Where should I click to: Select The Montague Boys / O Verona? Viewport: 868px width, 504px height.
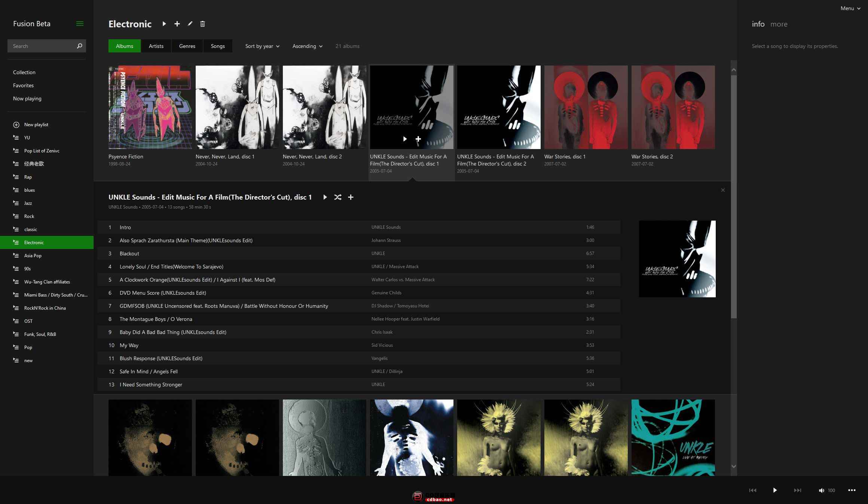(359, 319)
